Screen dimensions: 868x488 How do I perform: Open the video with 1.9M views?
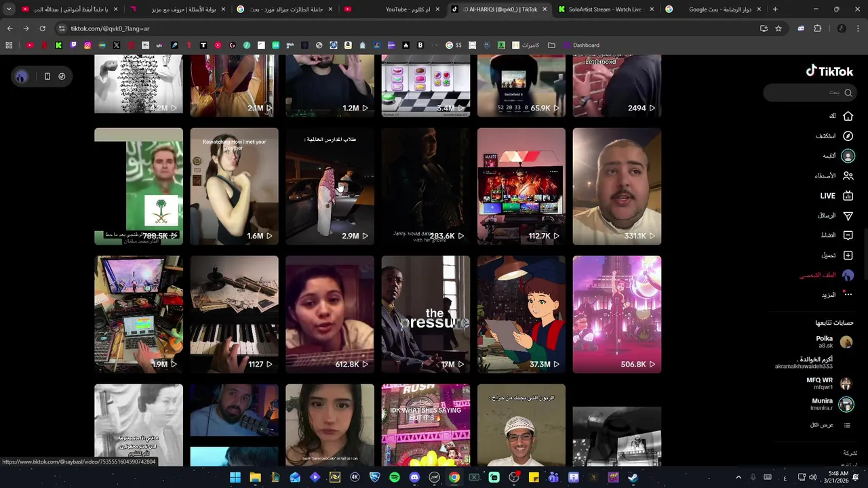click(138, 314)
